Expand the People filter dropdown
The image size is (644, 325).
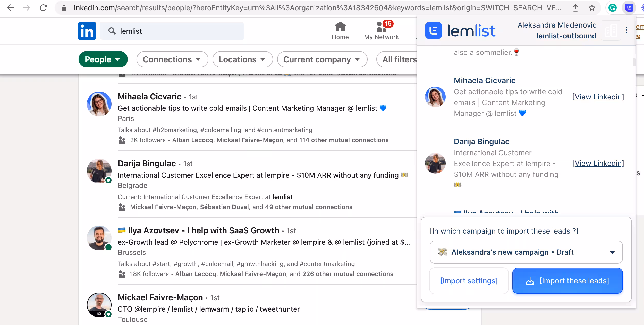(103, 59)
